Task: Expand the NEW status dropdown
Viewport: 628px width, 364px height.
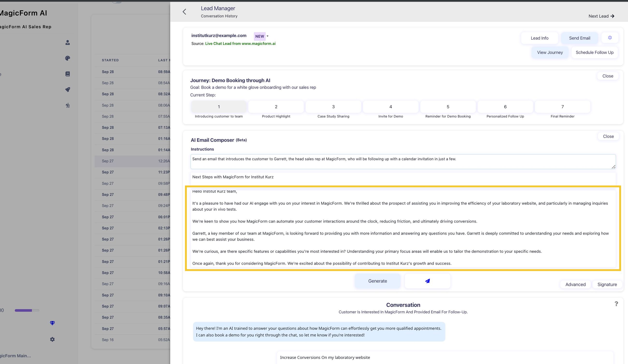Action: click(267, 36)
